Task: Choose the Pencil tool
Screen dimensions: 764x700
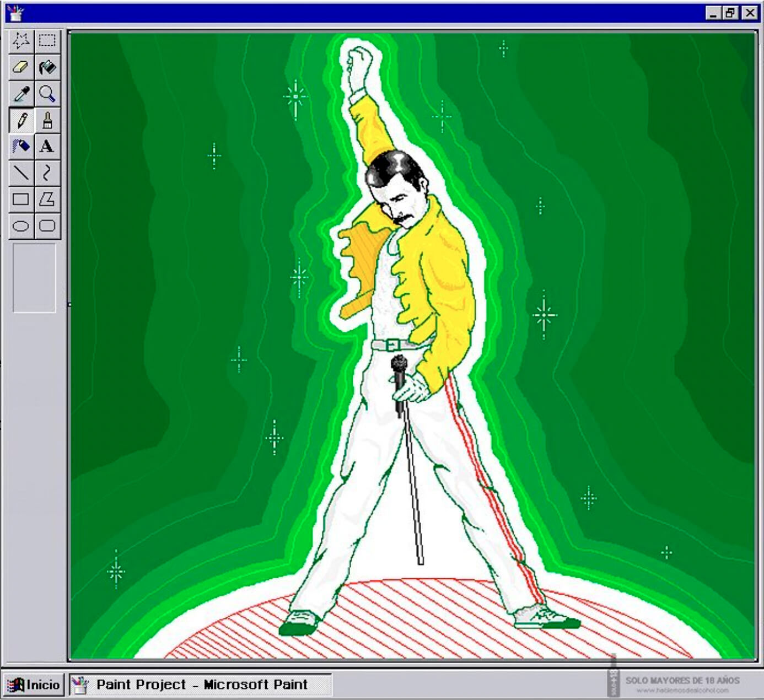Action: tap(21, 120)
